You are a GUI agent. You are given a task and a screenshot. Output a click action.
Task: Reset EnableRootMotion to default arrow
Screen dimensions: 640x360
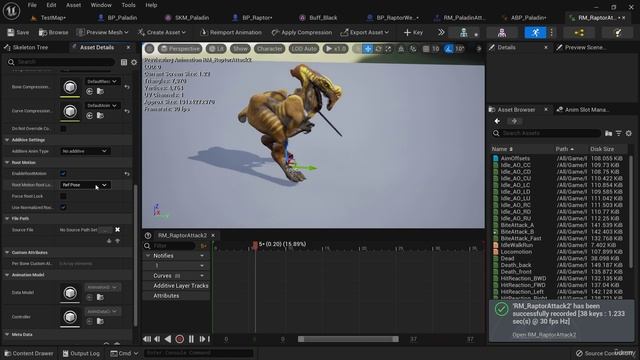click(127, 174)
